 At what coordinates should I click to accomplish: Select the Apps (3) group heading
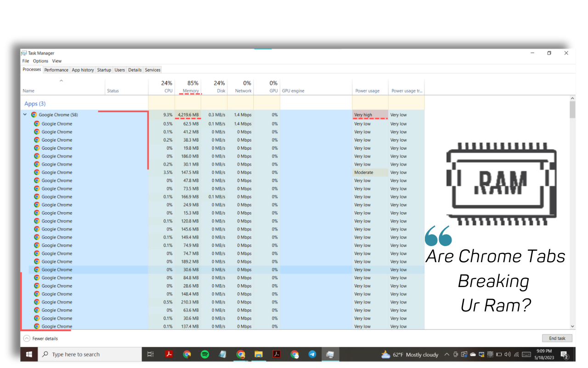35,104
